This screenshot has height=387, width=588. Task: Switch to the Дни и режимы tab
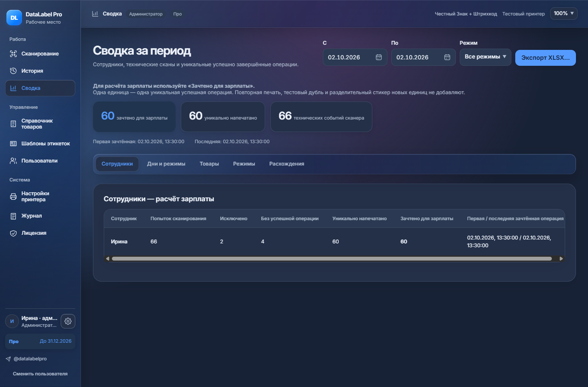[x=166, y=164]
